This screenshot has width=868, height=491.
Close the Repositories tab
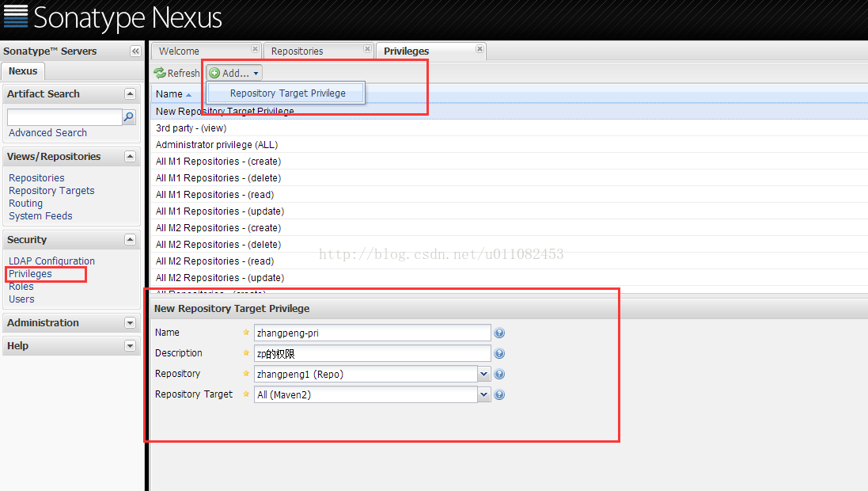point(367,49)
